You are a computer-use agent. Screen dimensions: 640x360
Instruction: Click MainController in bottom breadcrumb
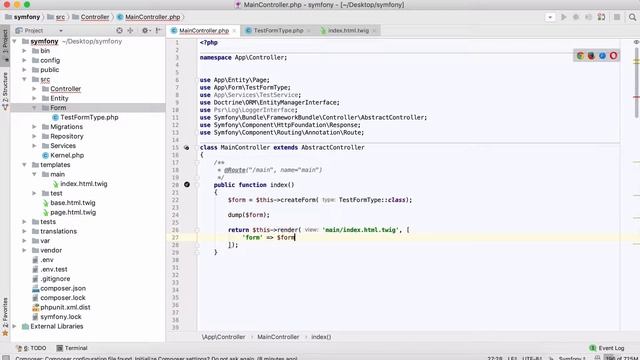[x=278, y=337]
